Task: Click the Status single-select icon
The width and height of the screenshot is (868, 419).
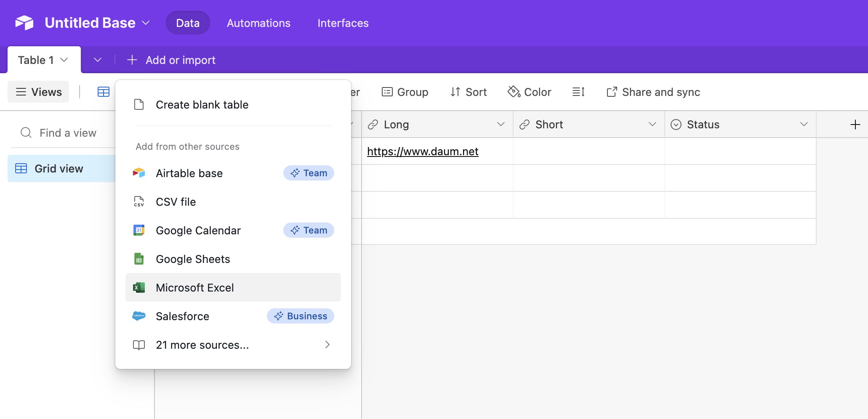Action: click(676, 125)
